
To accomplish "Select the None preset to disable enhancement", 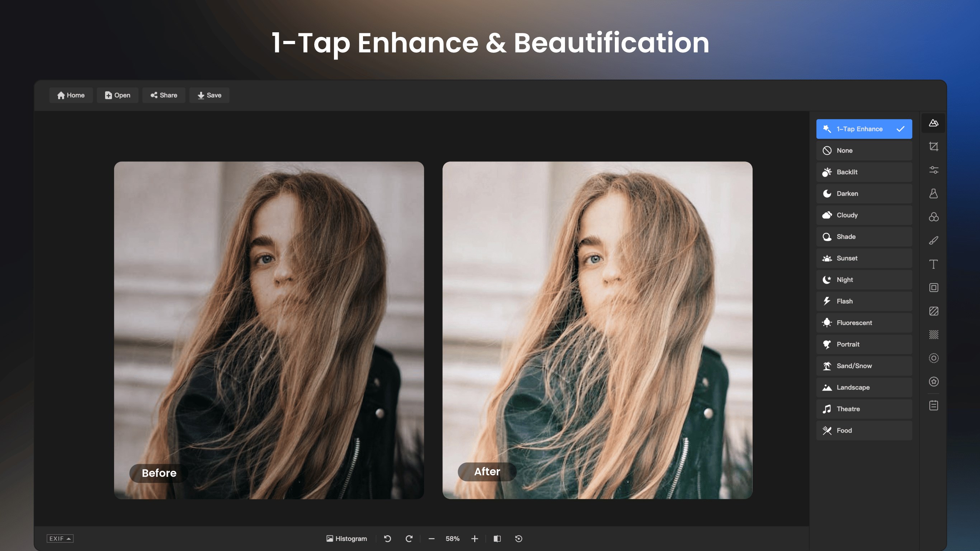I will tap(864, 150).
